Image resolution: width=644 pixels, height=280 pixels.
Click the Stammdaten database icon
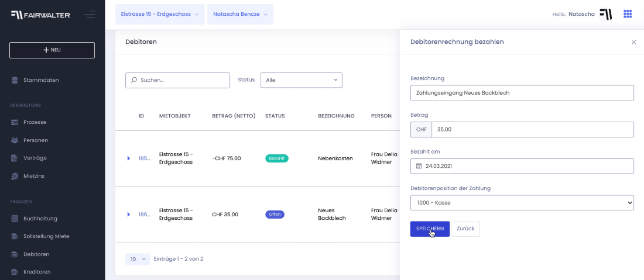coord(15,80)
